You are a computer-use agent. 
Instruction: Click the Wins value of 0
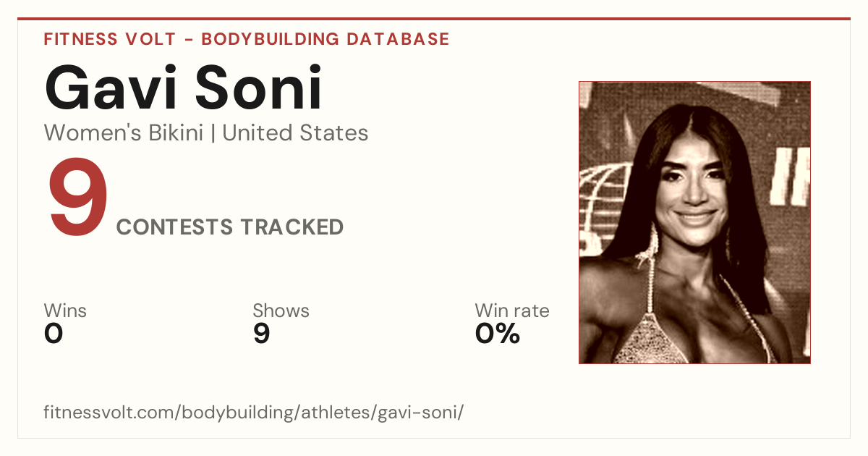[x=54, y=334]
